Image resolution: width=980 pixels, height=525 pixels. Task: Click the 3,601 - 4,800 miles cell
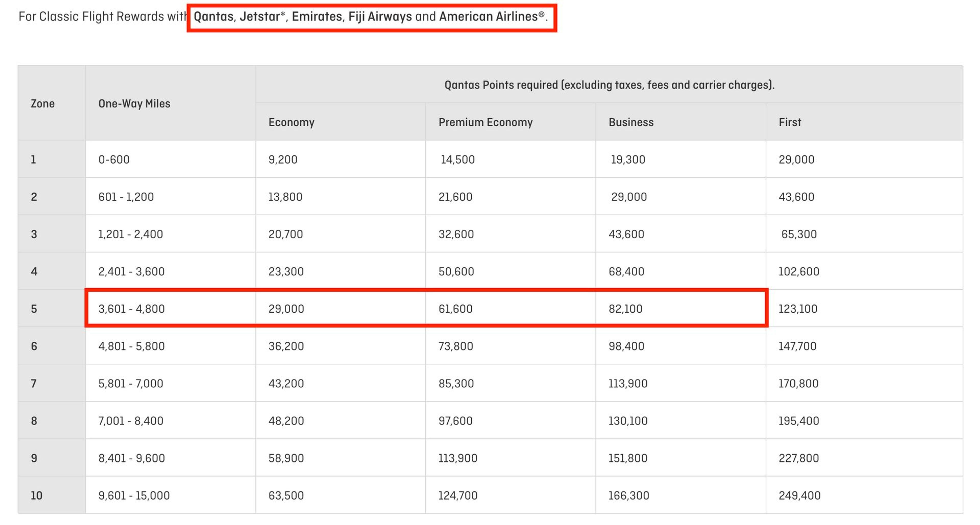(170, 308)
